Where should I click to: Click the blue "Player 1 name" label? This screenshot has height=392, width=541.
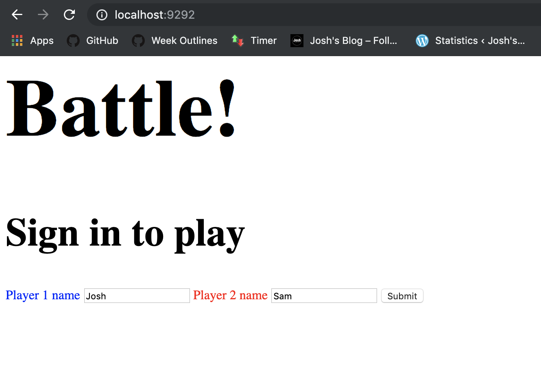click(x=43, y=295)
